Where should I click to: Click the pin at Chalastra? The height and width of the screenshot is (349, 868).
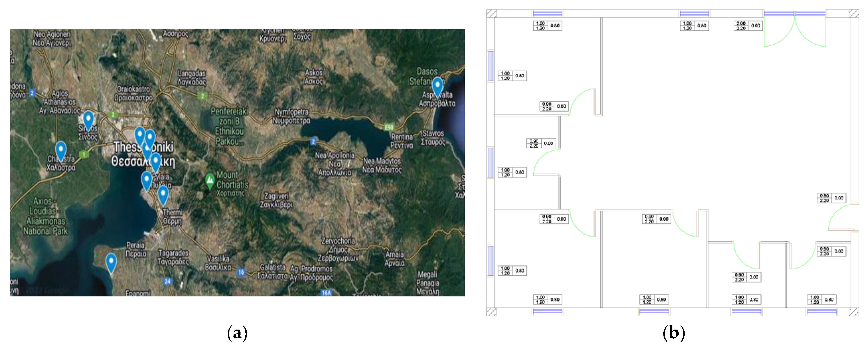click(x=61, y=150)
